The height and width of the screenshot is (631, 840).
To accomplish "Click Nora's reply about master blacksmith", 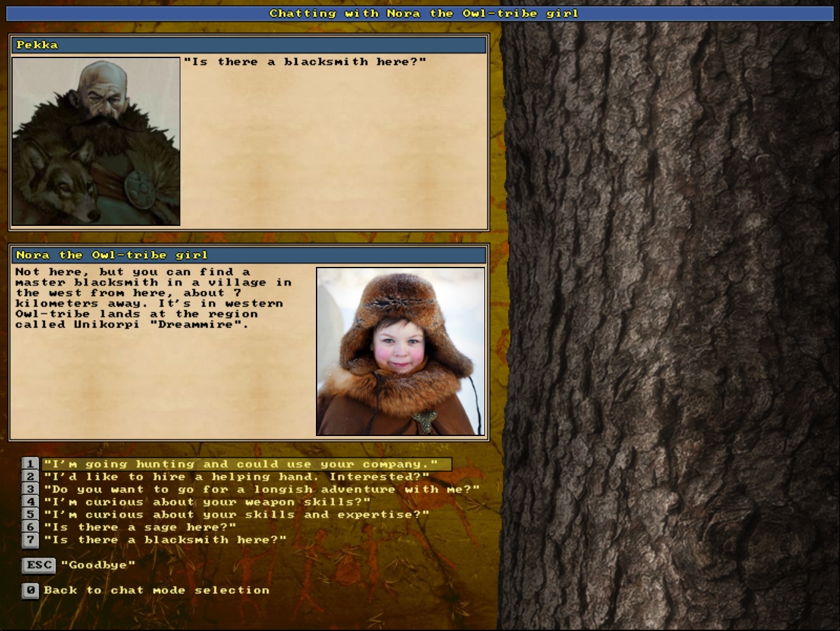I will tap(153, 298).
